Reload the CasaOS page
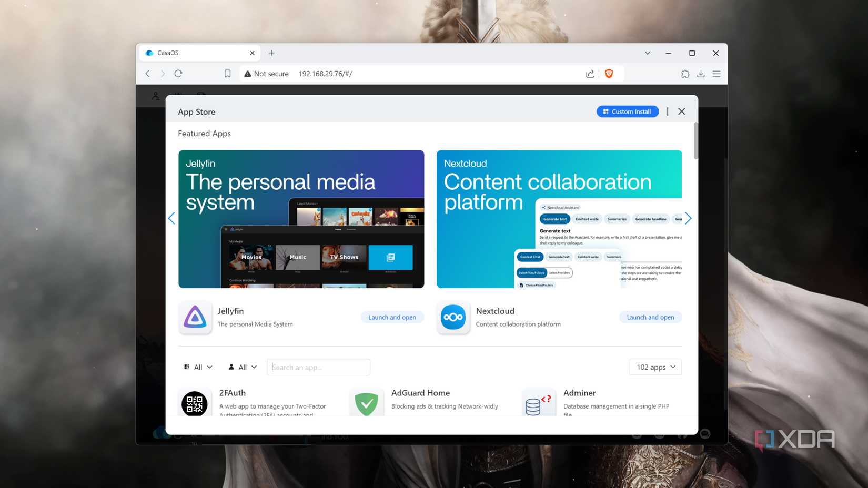The image size is (868, 488). coord(178,74)
